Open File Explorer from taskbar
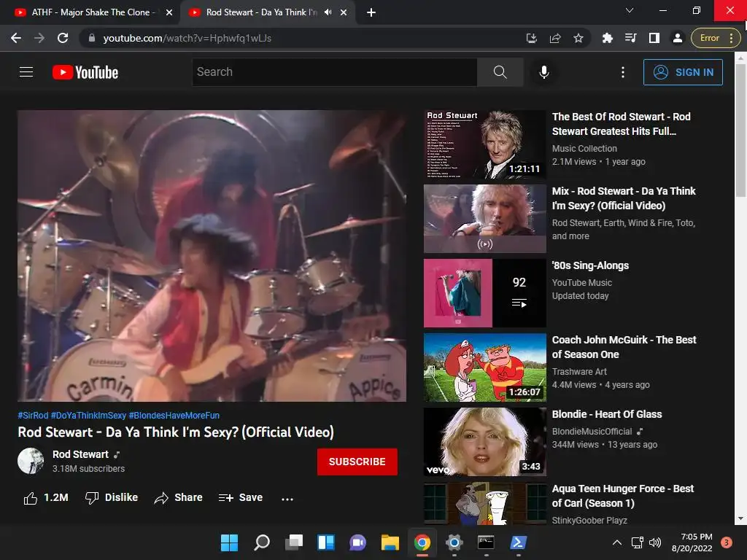 pos(390,542)
